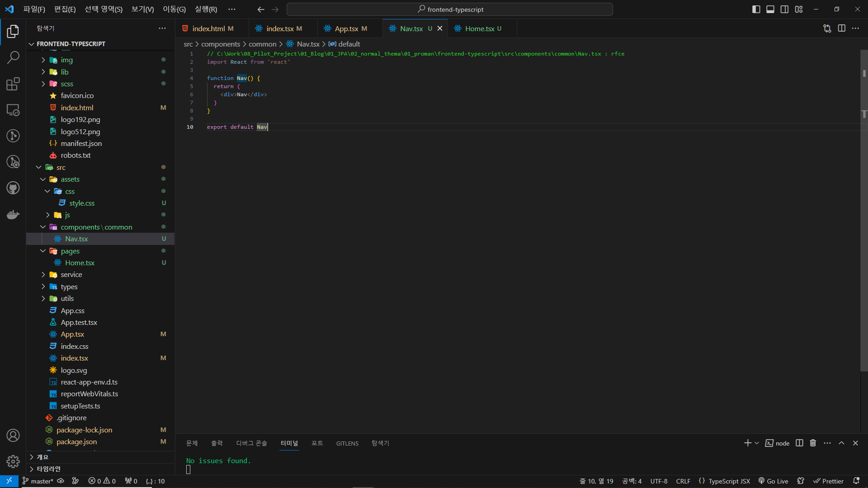Click the editor vertical scrollbar
This screenshot has height=488, width=868.
[864, 226]
